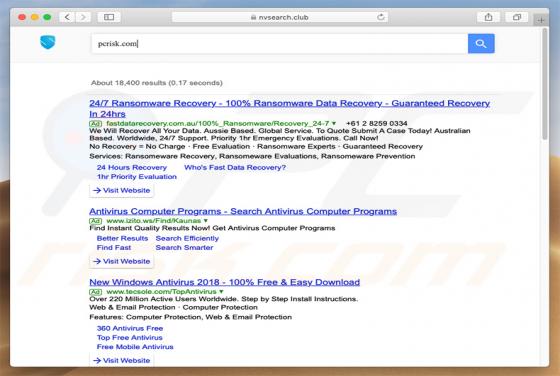The width and height of the screenshot is (560, 376).
Task: Show the Safari sidebar
Action: (109, 17)
